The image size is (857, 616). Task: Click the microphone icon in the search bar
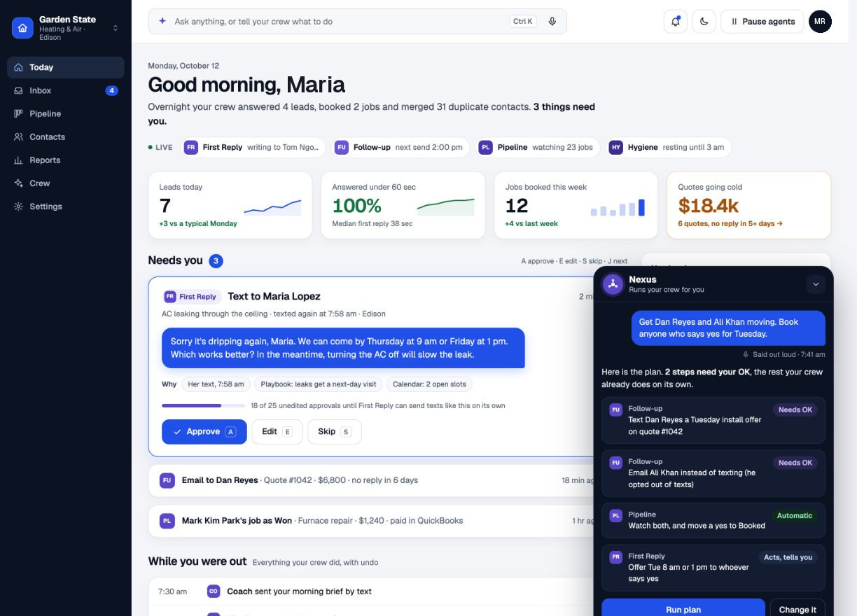pyautogui.click(x=552, y=22)
